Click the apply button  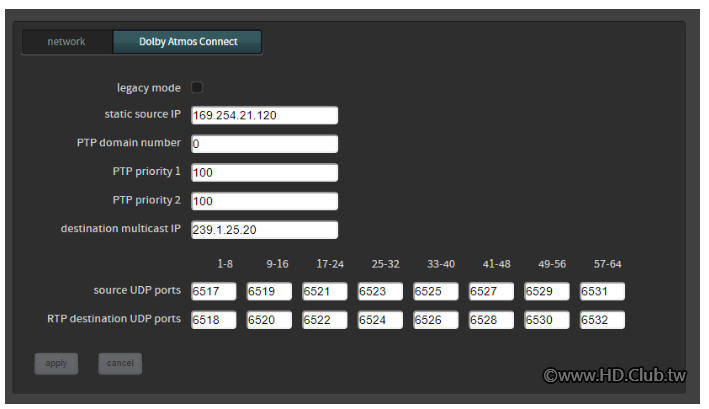(x=56, y=363)
